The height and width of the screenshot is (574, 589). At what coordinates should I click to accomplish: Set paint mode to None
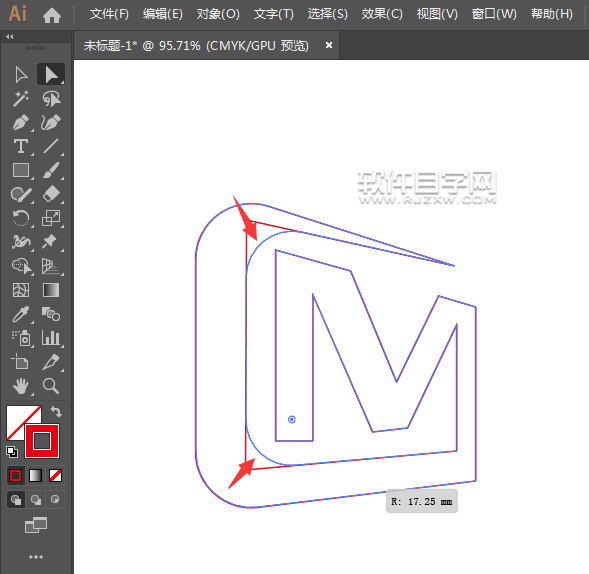point(56,476)
